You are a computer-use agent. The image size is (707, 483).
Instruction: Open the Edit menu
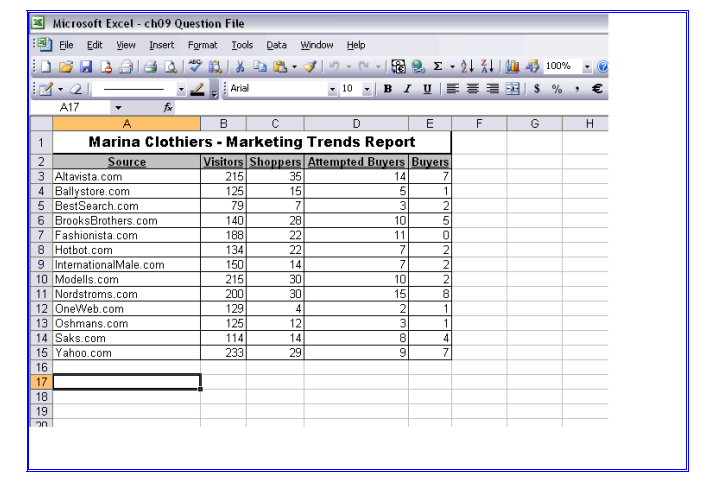tap(95, 45)
